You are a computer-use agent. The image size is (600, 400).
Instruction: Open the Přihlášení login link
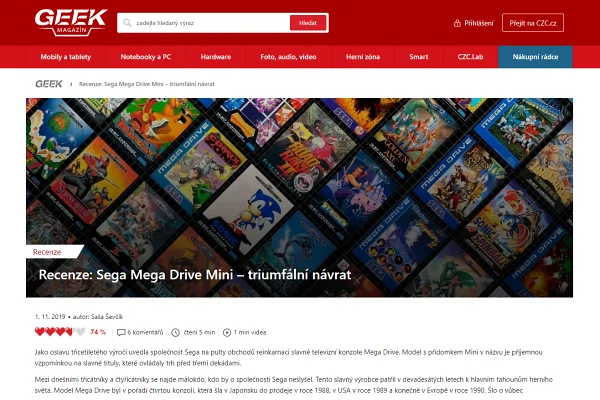[x=479, y=23]
